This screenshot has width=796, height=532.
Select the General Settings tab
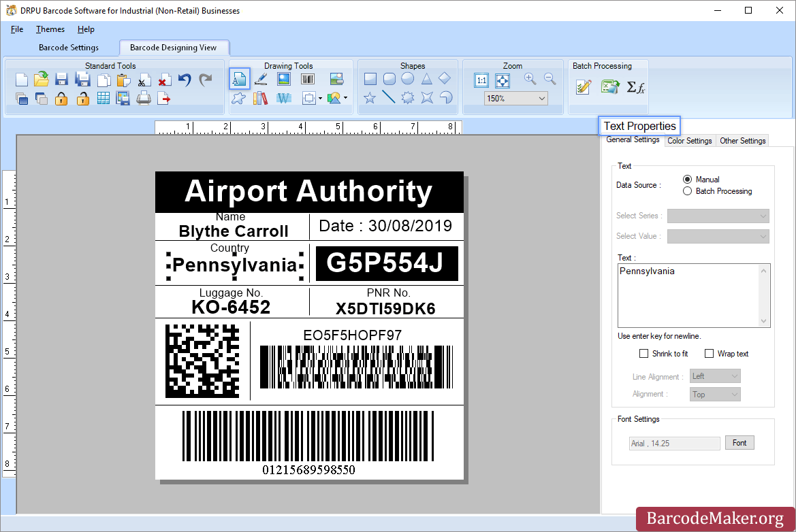[633, 140]
